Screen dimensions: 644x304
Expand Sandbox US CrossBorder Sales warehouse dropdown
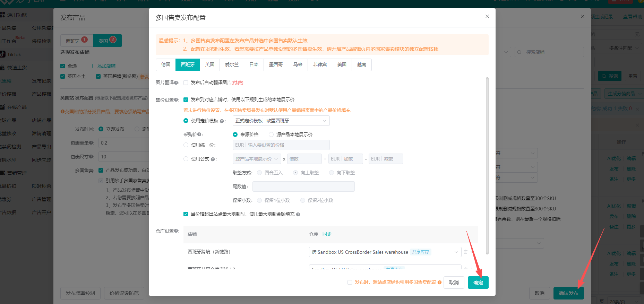click(385, 252)
